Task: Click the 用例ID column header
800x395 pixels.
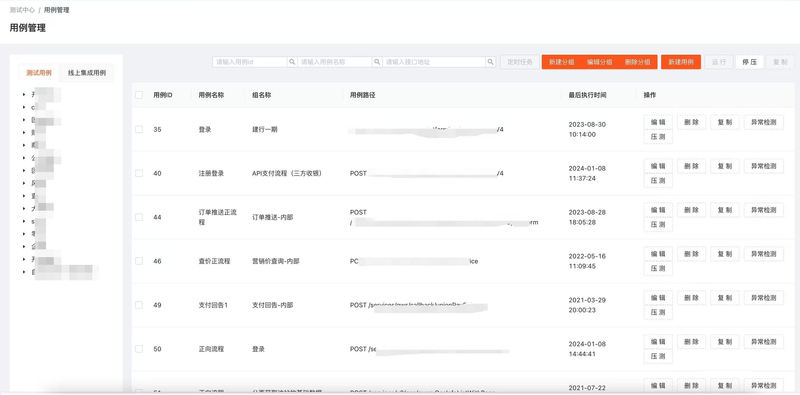Action: pyautogui.click(x=163, y=95)
